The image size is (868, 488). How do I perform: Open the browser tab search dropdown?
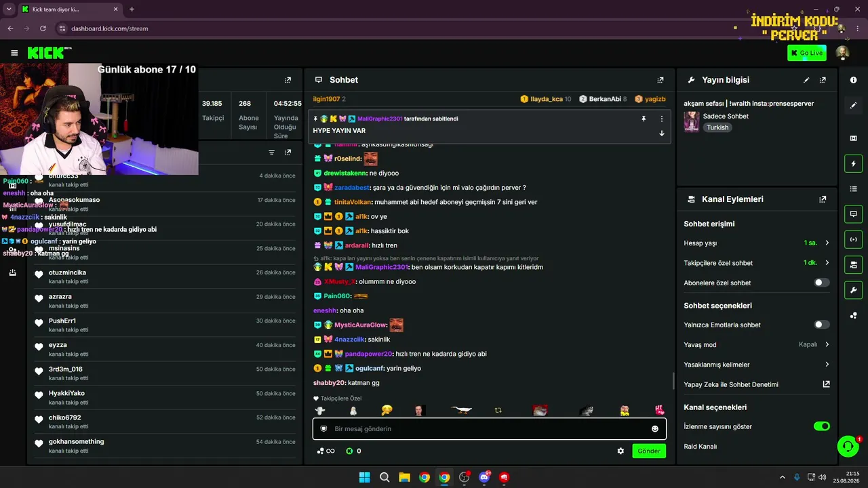coord(9,9)
